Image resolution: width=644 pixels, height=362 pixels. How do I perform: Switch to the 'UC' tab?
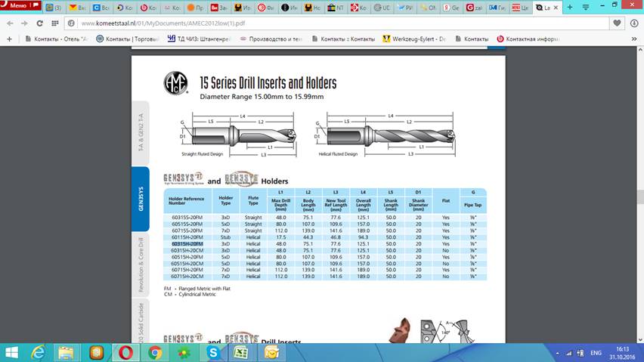(382, 8)
